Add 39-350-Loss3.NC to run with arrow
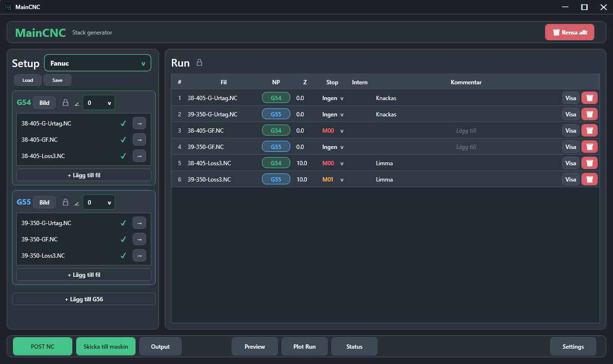Image resolution: width=613 pixels, height=364 pixels. click(139, 255)
